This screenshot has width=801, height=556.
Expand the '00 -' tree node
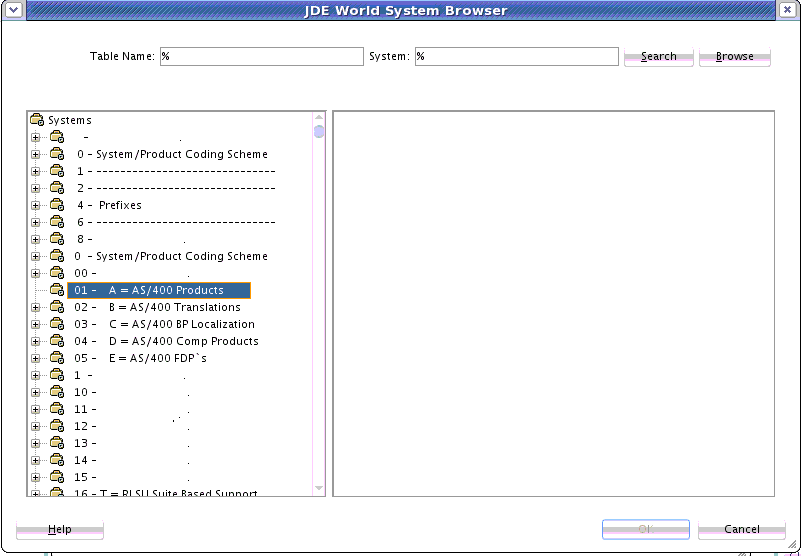pyautogui.click(x=35, y=273)
